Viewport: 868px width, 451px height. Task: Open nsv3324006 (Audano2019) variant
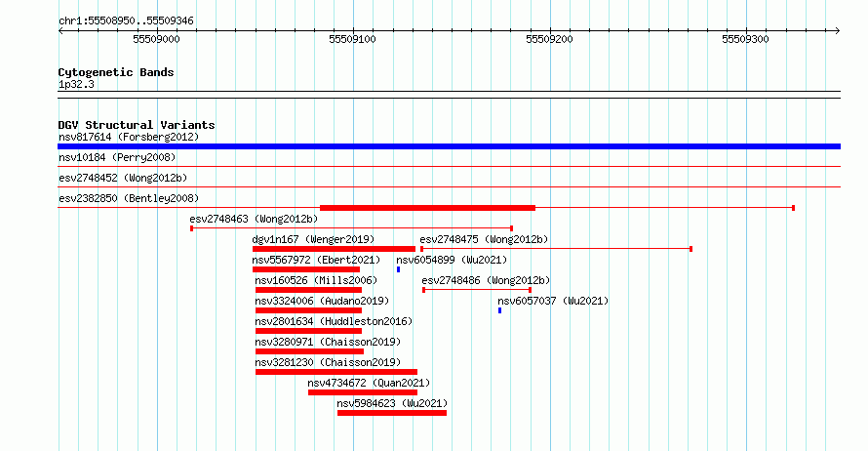pyautogui.click(x=322, y=301)
